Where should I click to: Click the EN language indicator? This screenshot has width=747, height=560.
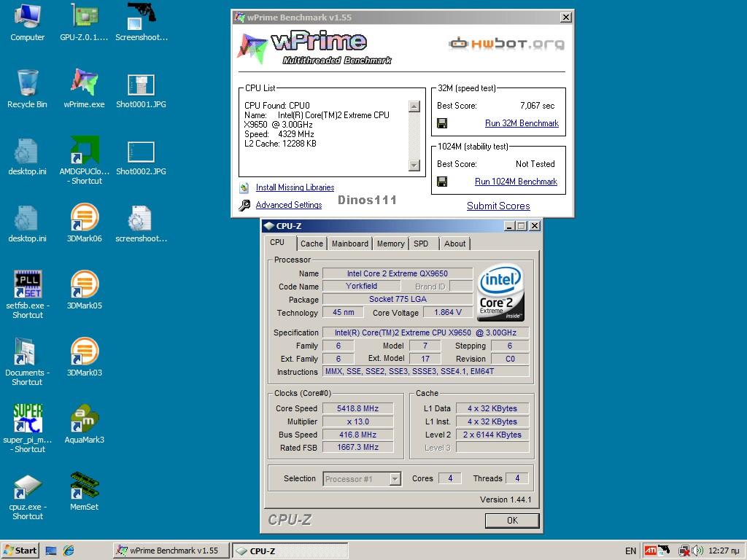coord(630,551)
